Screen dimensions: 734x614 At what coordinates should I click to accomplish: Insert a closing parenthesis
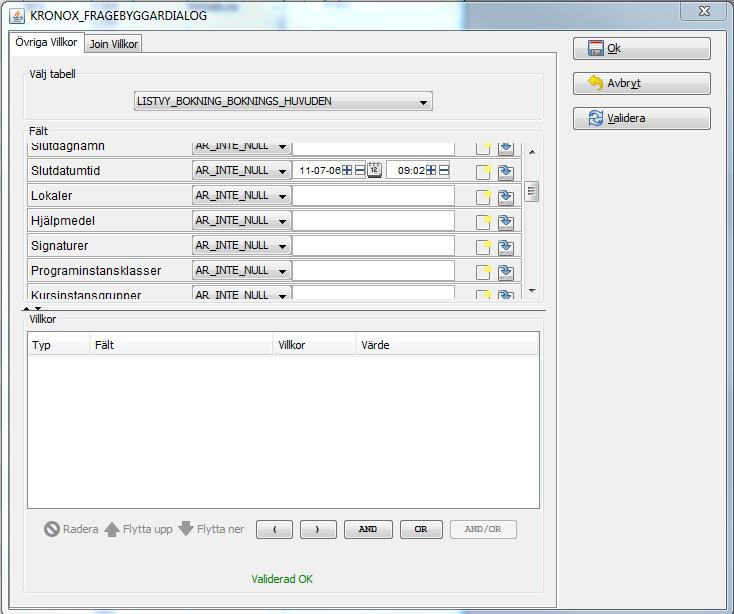tap(318, 529)
